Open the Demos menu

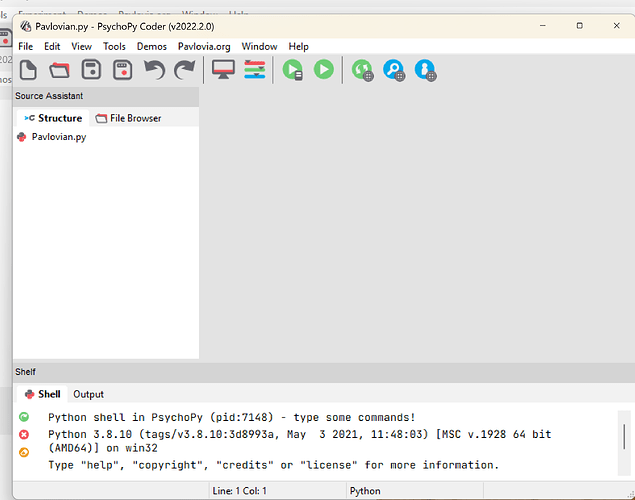[151, 47]
